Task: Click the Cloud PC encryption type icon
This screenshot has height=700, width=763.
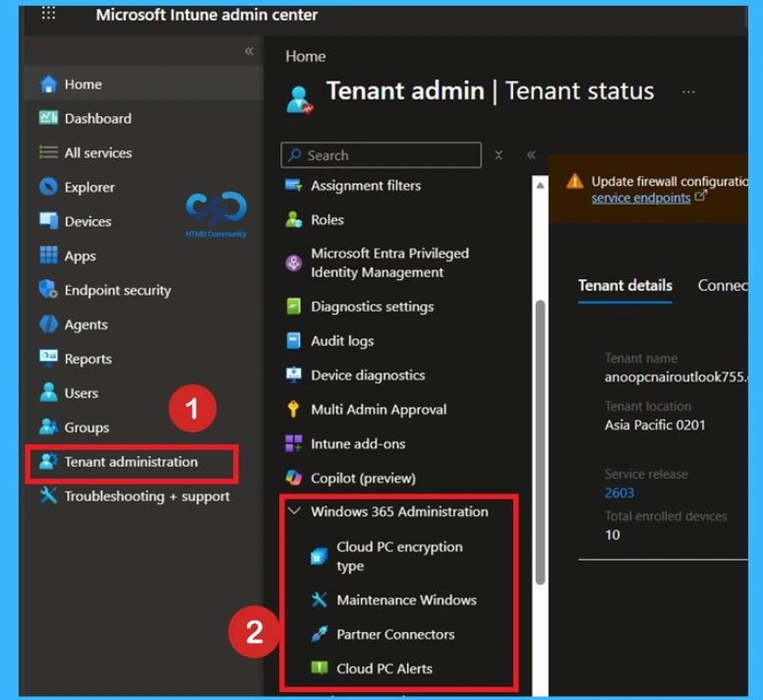Action: click(320, 556)
